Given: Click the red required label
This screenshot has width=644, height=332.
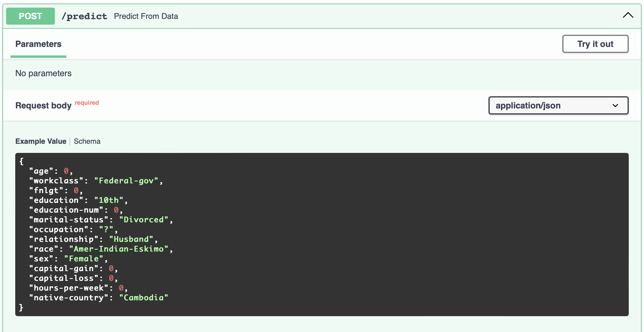Looking at the screenshot, I should 87,103.
